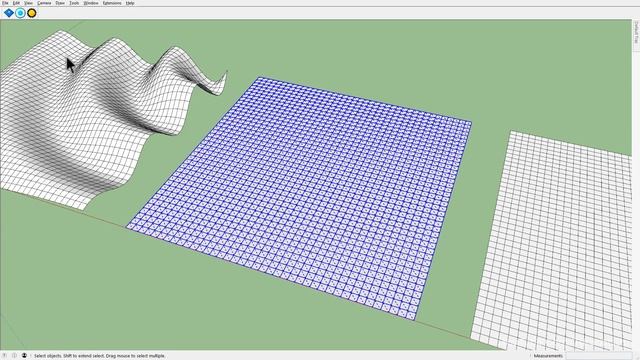The width and height of the screenshot is (640, 360).
Task: Click the Measurements input box
Action: [599, 356]
